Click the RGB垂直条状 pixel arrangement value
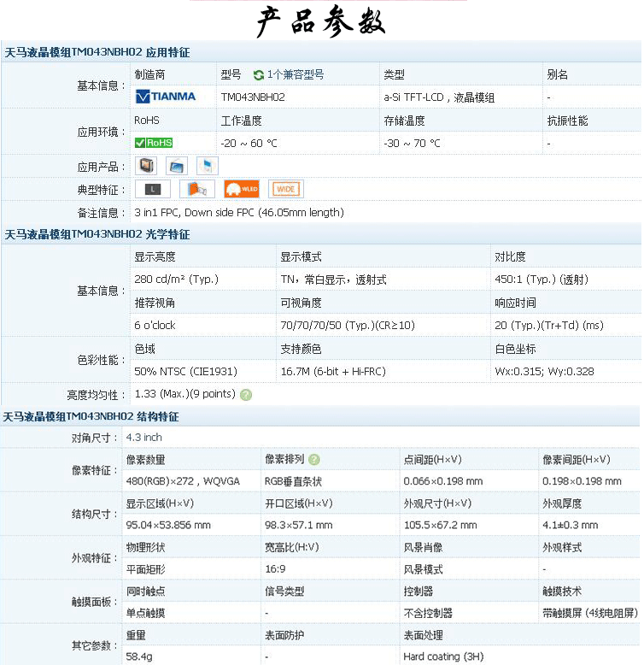This screenshot has width=644, height=665. pos(293,481)
